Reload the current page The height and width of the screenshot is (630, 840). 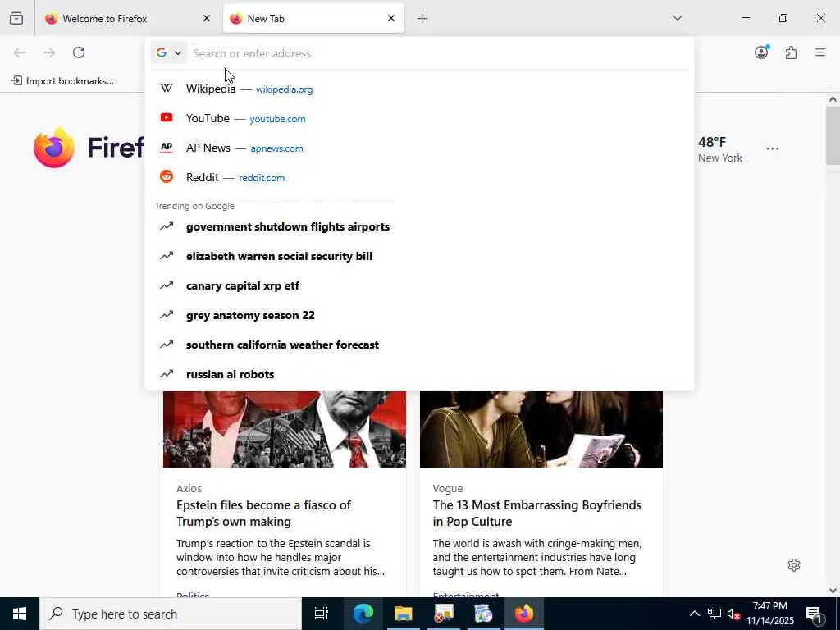[x=79, y=52]
